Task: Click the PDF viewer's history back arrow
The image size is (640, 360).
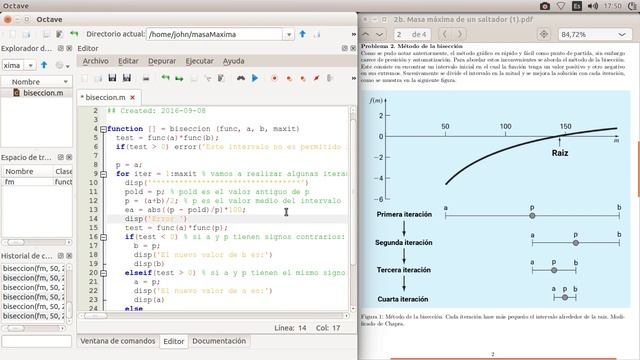Action: pos(445,34)
